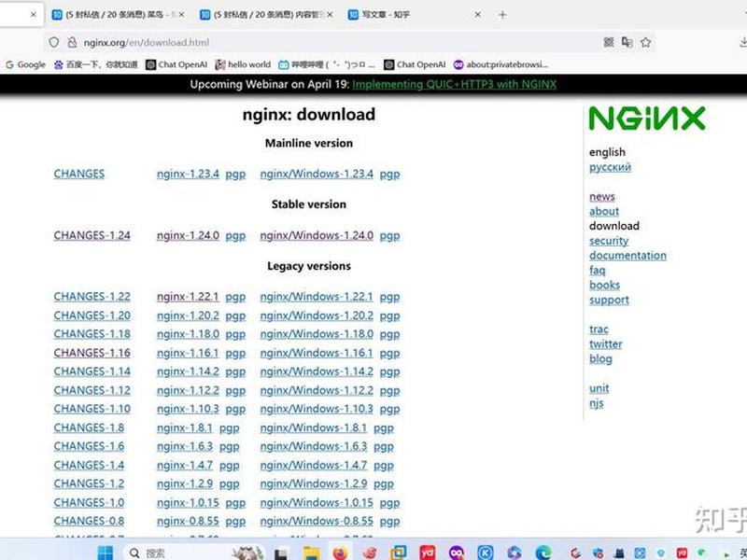Image resolution: width=747 pixels, height=560 pixels.
Task: Switch to the 内容管理 tab
Action: pyautogui.click(x=266, y=15)
